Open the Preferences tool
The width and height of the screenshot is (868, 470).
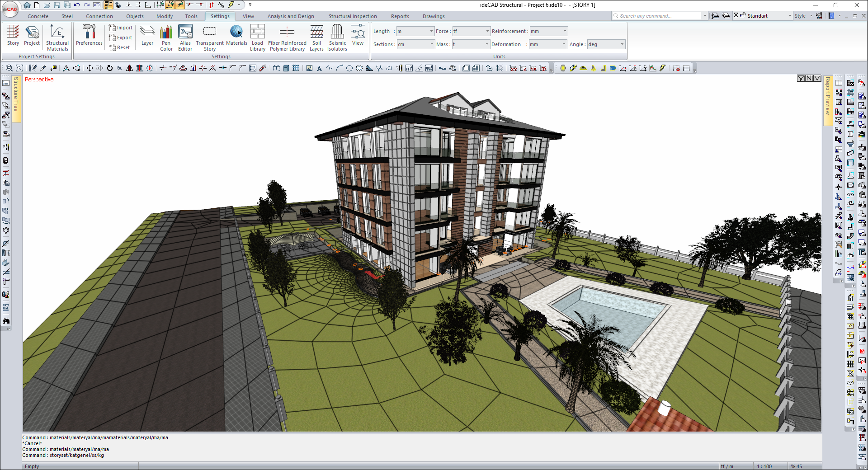[x=89, y=36]
